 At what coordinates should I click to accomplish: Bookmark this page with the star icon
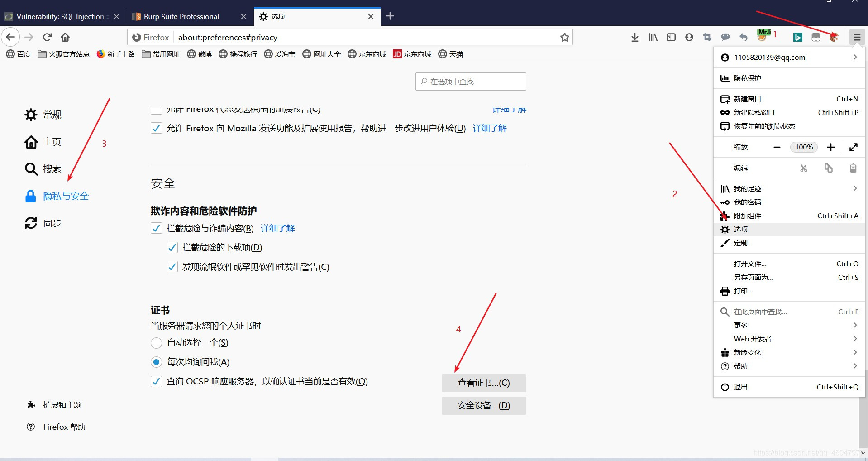tap(564, 37)
